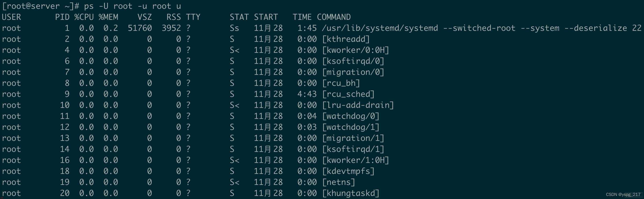Select the [lru-add-drain] process name
This screenshot has height=199, width=644.
point(358,105)
